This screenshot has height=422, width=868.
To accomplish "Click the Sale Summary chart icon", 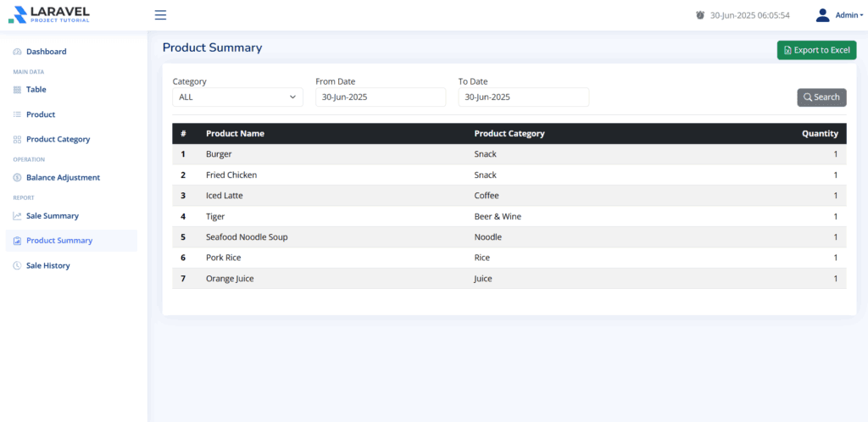I will 17,216.
